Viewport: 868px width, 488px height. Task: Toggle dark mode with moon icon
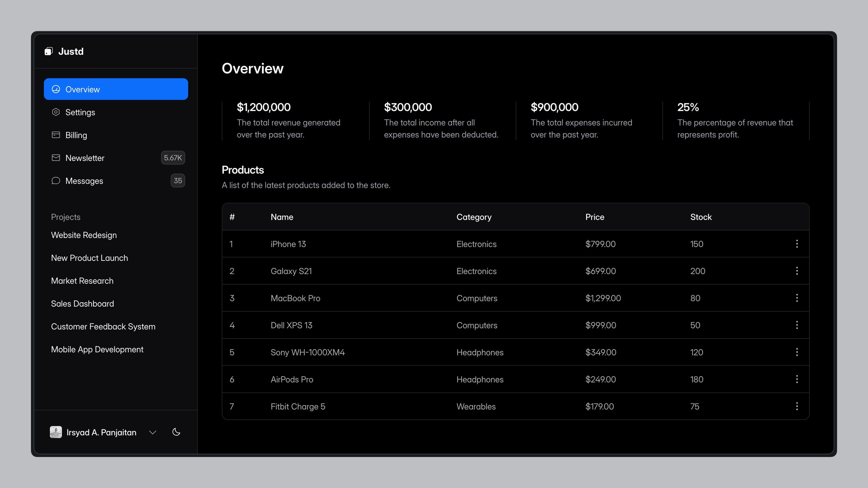coord(176,432)
